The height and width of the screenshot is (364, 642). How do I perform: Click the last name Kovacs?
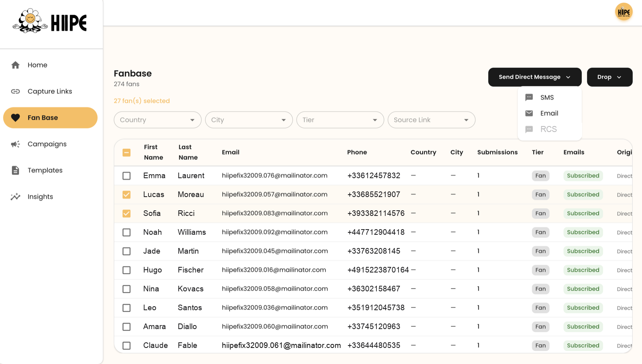191,289
